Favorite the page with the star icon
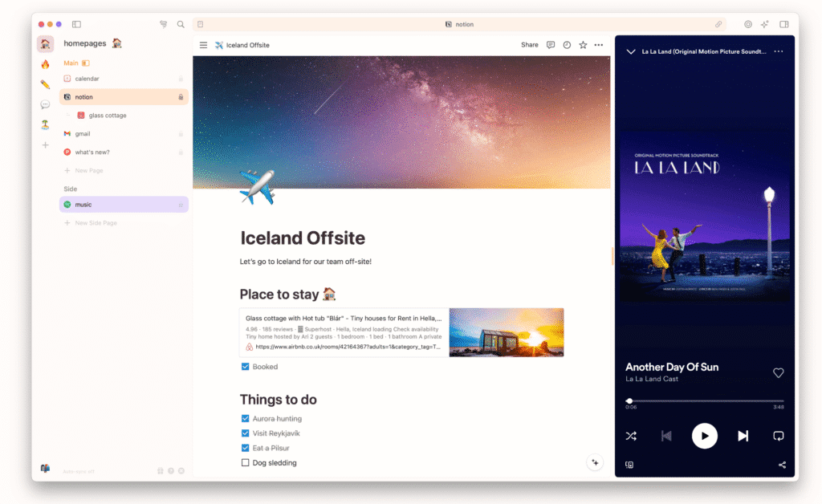 pos(583,45)
